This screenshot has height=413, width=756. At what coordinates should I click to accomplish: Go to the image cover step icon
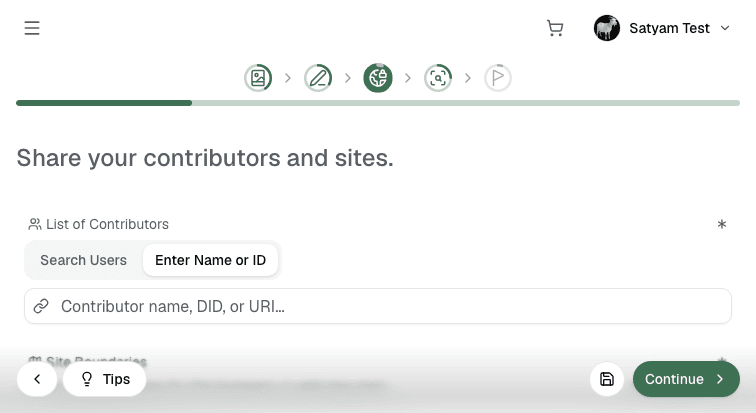pyautogui.click(x=258, y=78)
